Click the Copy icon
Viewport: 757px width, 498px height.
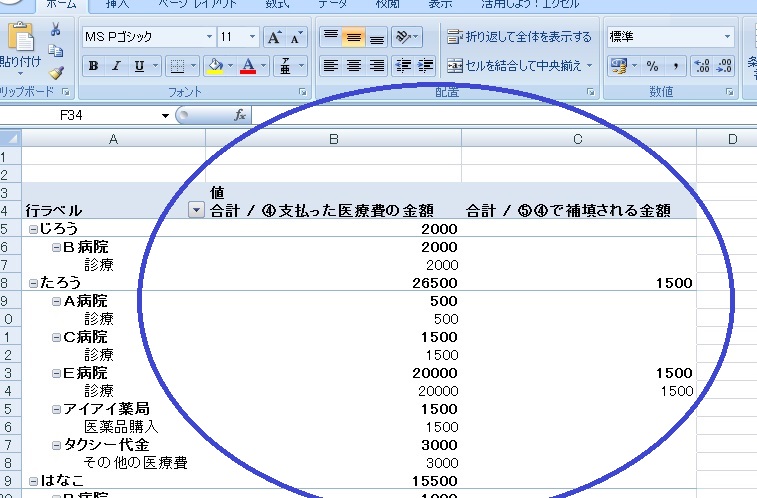tap(55, 50)
